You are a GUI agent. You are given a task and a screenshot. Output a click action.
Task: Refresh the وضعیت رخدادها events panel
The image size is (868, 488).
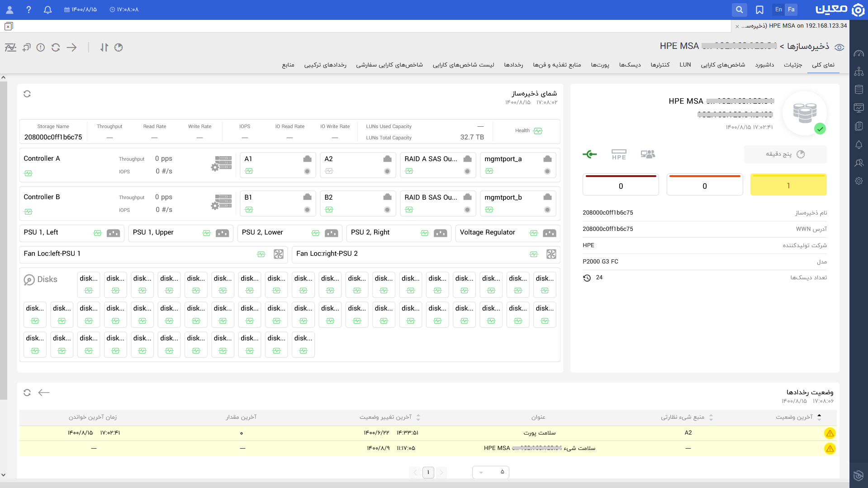tap(27, 392)
